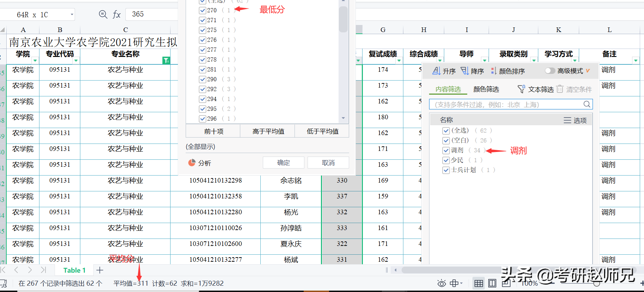Viewport: 644px width, 292px height.
Task: Go to the first sheet tab arrow
Action: pos(3,270)
